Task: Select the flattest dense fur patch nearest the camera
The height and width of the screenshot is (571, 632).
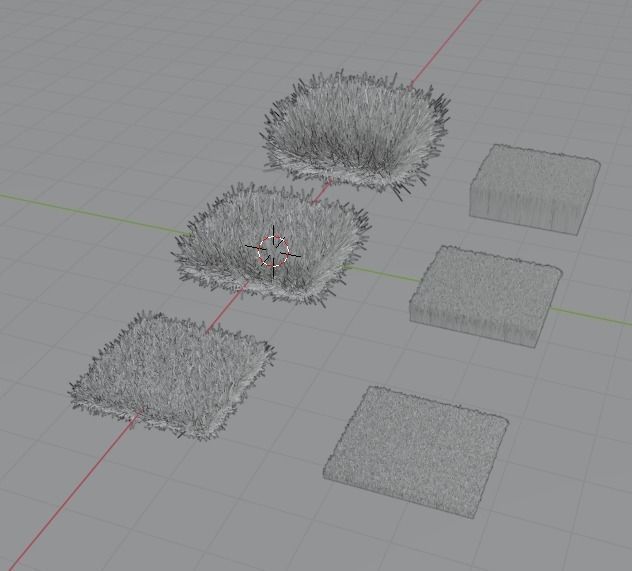Action: pos(416,451)
